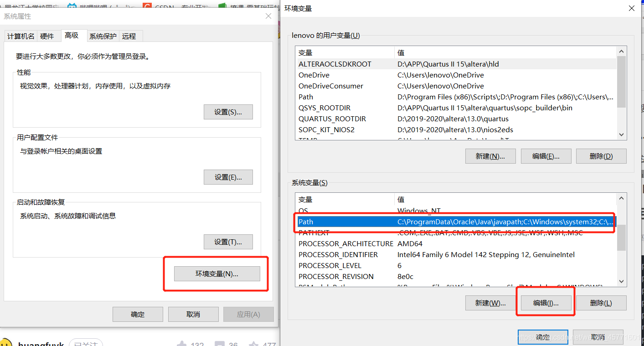
Task: Click 变量 column header in user variables
Action: [x=345, y=53]
